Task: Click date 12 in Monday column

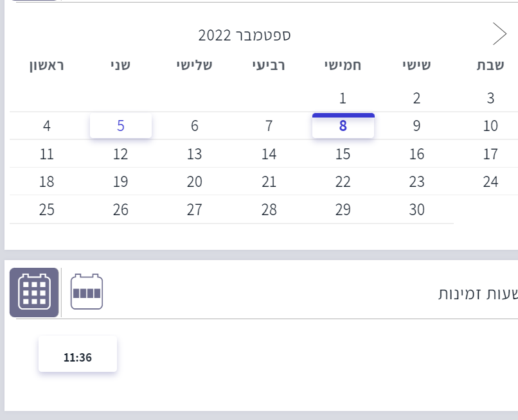Action: pyautogui.click(x=121, y=154)
